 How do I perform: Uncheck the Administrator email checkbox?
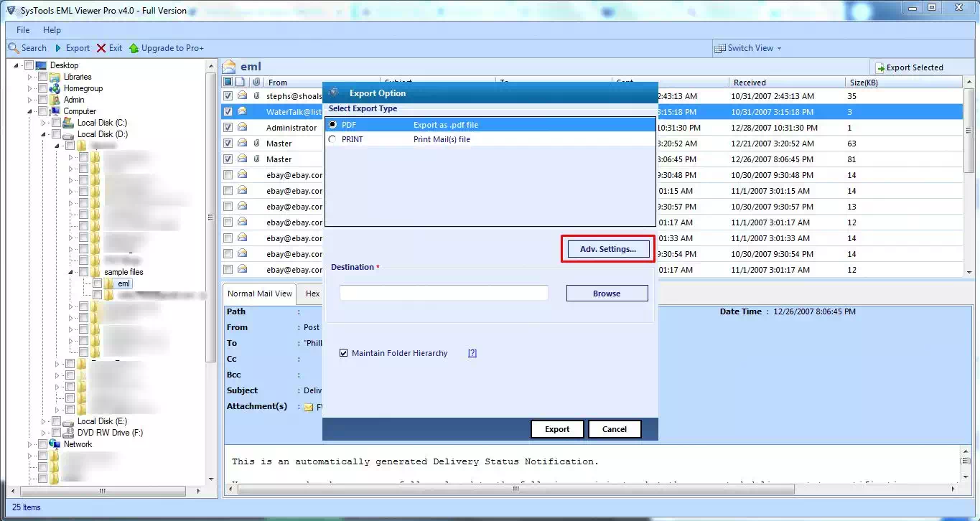tap(228, 127)
